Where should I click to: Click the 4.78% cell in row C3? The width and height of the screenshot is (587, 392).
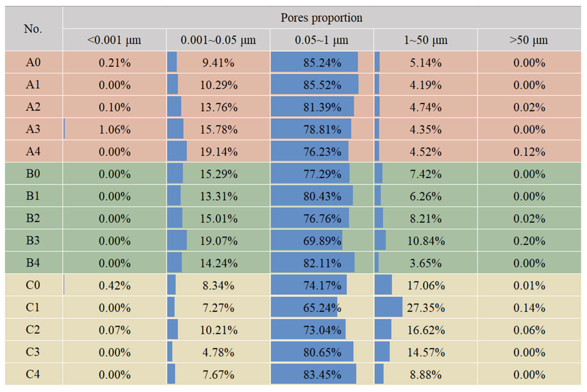point(218,352)
